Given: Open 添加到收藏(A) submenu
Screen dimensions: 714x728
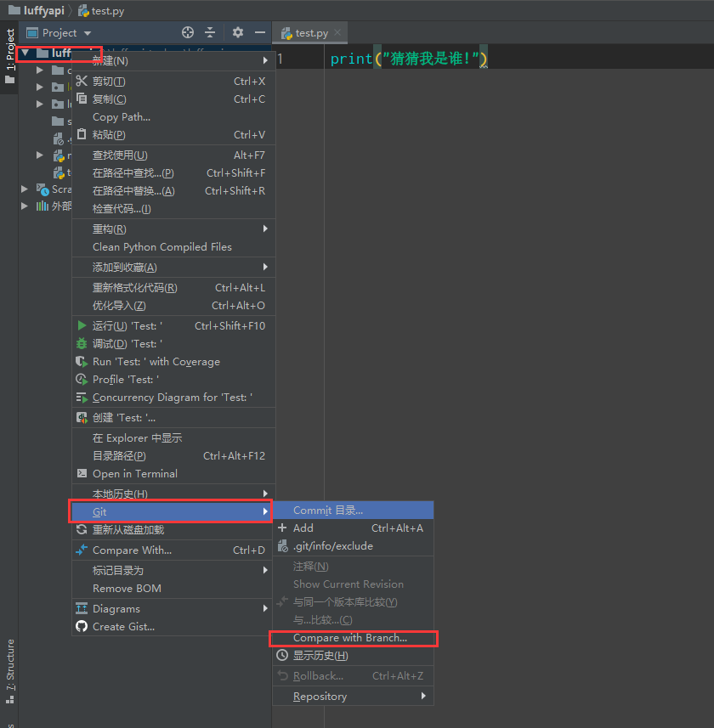Looking at the screenshot, I should point(173,268).
